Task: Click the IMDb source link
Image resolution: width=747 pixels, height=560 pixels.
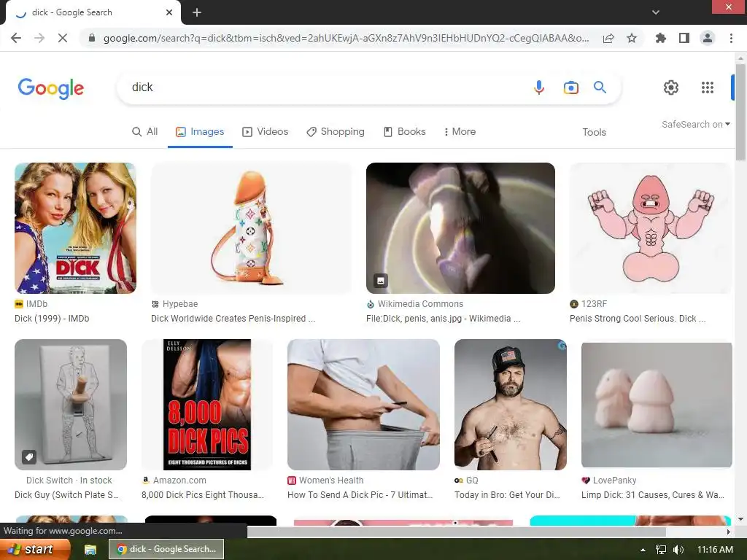Action: coord(31,304)
